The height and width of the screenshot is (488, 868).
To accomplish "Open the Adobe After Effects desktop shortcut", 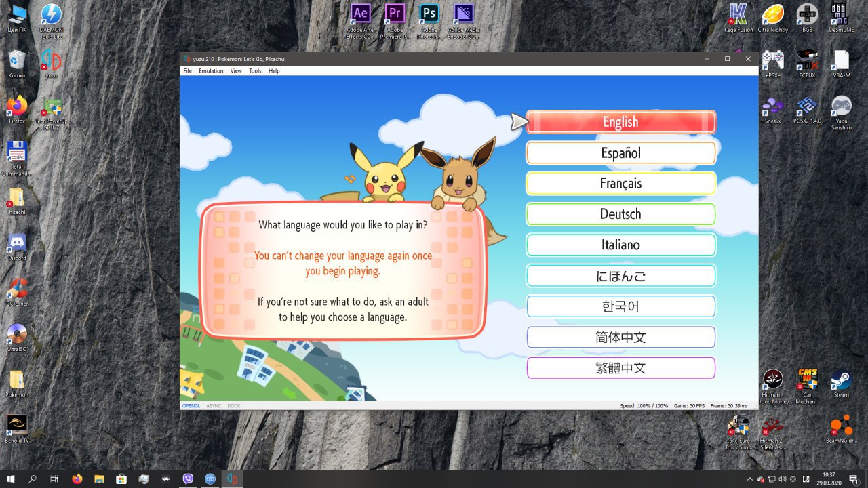I will pos(360,21).
